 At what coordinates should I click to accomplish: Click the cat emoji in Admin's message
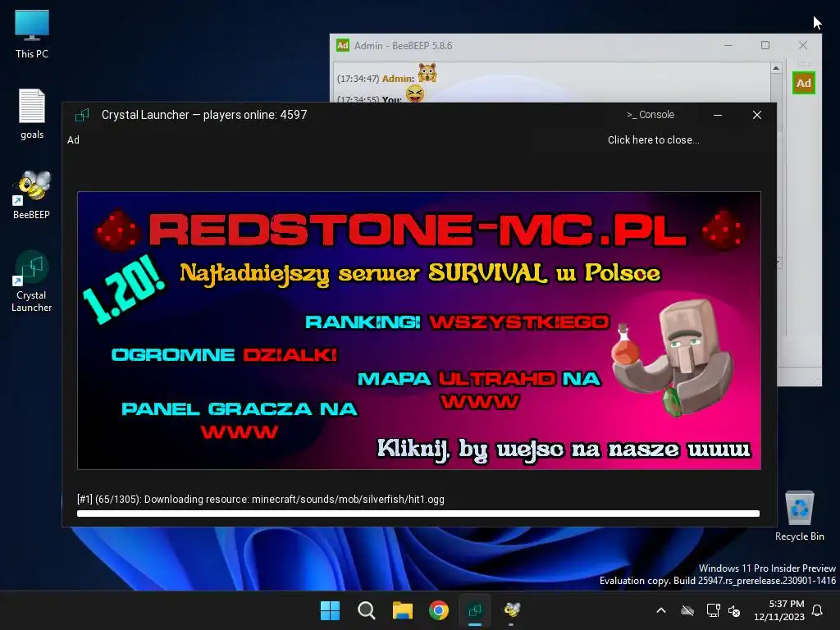pos(427,72)
